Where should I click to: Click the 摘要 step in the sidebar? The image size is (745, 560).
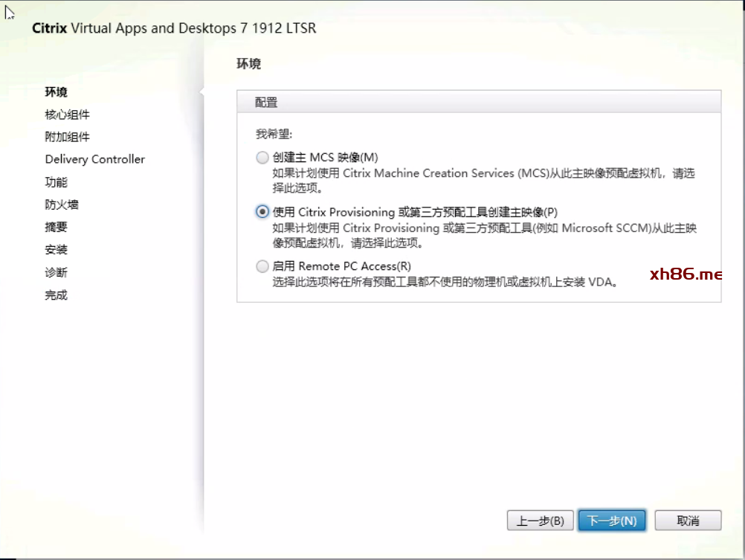point(57,228)
